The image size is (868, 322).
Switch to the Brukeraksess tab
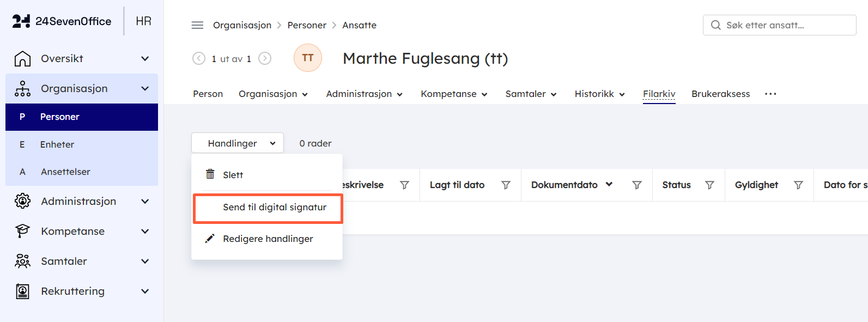[720, 94]
